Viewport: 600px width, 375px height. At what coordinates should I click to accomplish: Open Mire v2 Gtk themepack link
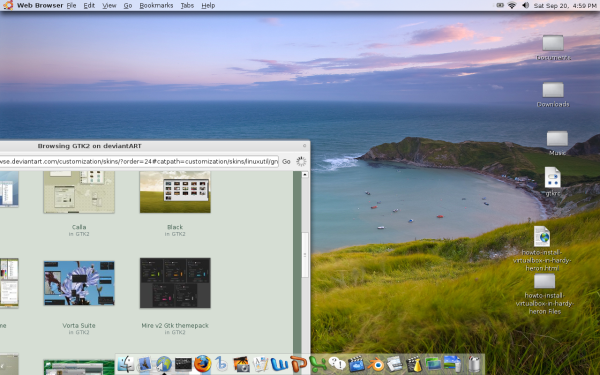point(175,326)
